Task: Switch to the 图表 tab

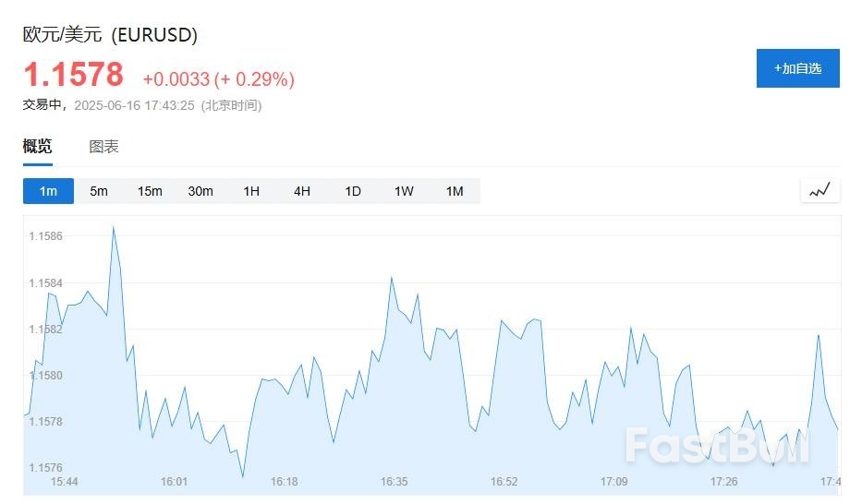Action: point(103,147)
